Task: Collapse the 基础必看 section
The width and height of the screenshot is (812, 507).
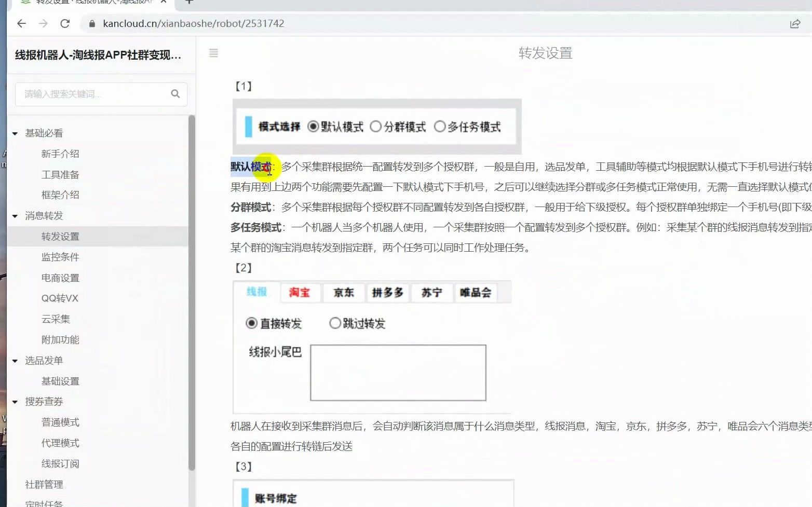Action: (15, 134)
